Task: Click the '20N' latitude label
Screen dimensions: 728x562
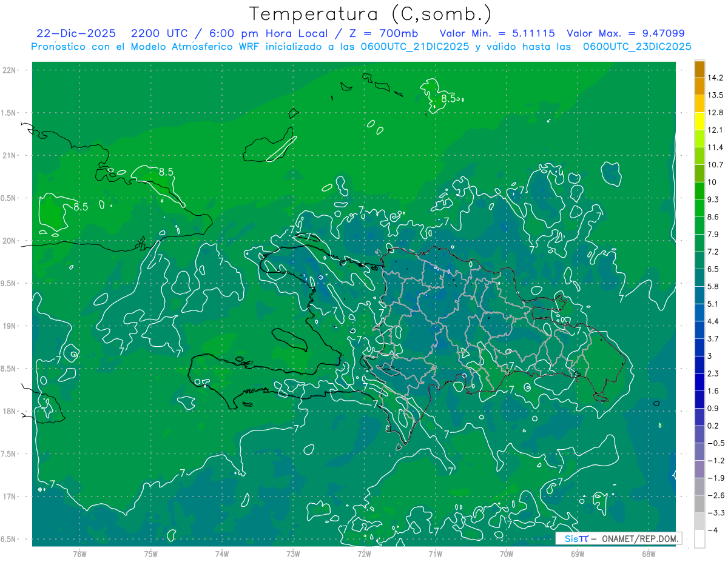Action: 10,241
